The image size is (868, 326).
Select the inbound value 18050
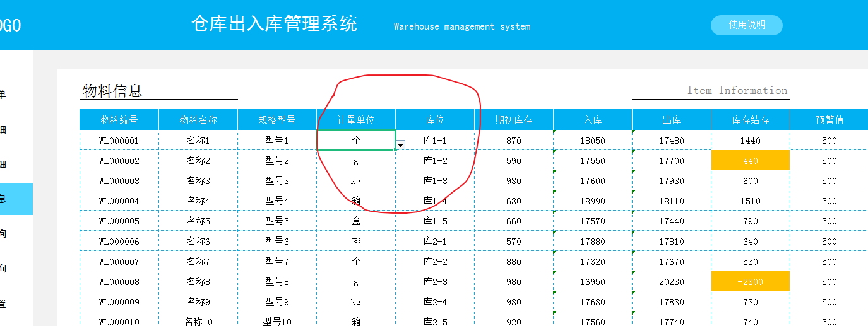[593, 141]
